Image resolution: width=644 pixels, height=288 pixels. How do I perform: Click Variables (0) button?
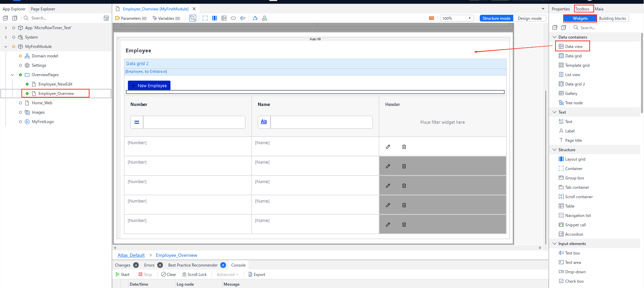[x=166, y=18]
